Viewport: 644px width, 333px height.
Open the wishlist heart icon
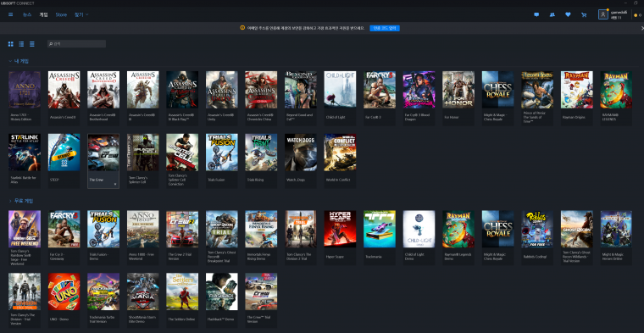568,14
